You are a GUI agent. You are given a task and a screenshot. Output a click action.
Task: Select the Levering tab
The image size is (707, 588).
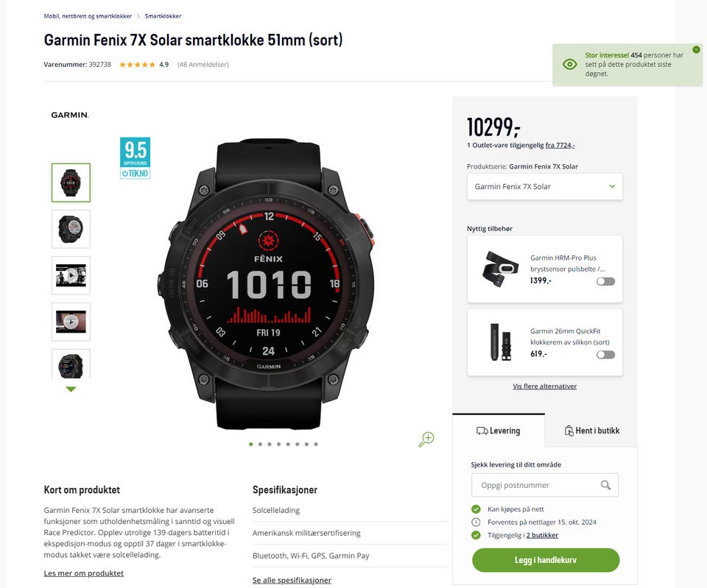(x=499, y=431)
